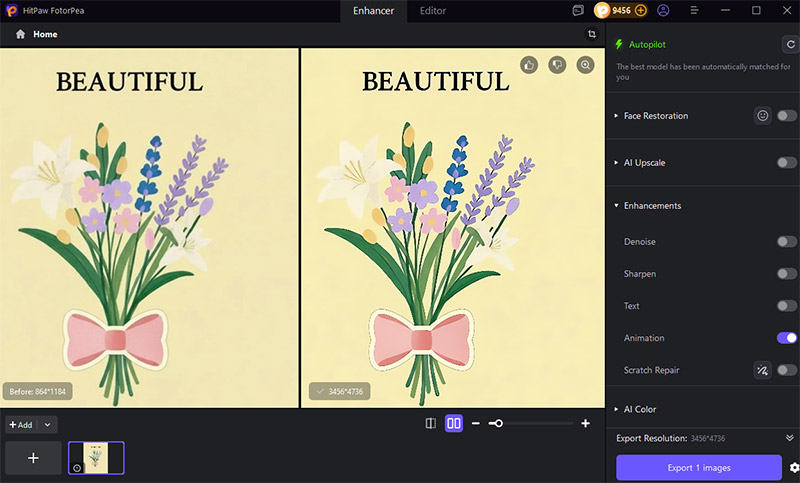Click Scratch Repair brush icon
Screen dimensions: 800x483
click(x=763, y=370)
